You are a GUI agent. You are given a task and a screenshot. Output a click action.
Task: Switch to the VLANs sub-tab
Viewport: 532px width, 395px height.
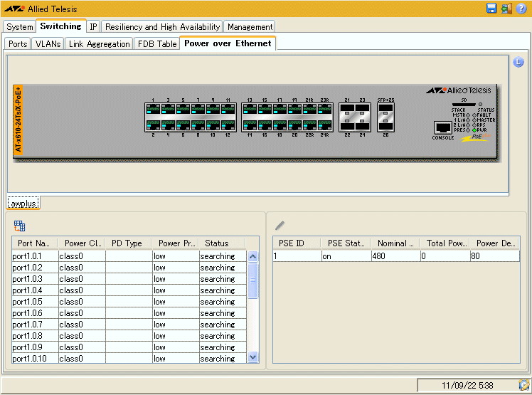point(48,44)
